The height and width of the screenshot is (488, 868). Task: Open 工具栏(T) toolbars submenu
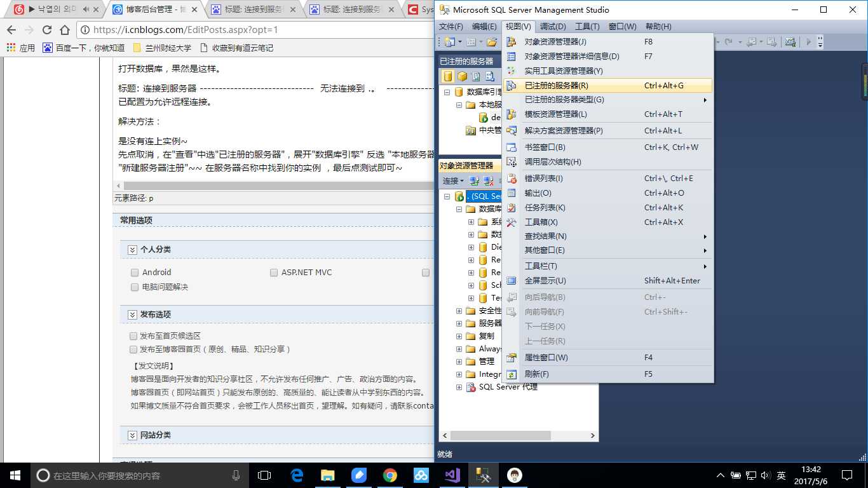pos(607,266)
